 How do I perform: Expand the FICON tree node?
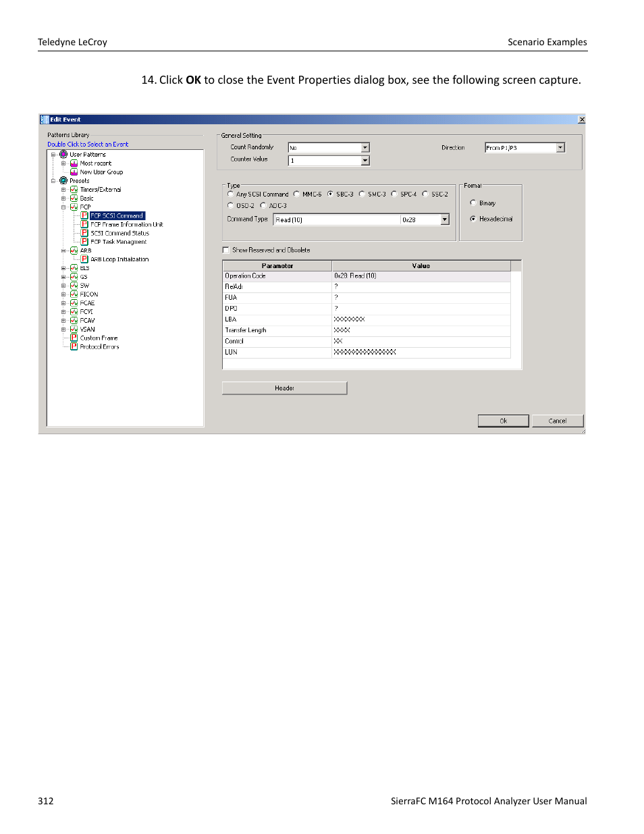63,294
